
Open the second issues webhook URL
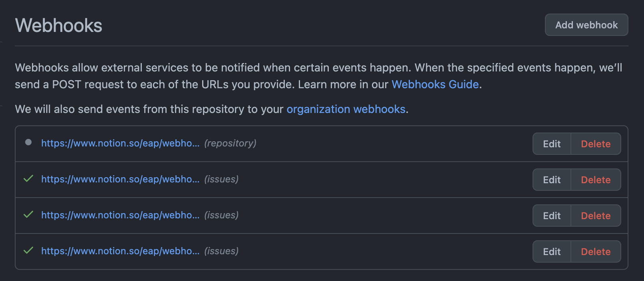120,215
